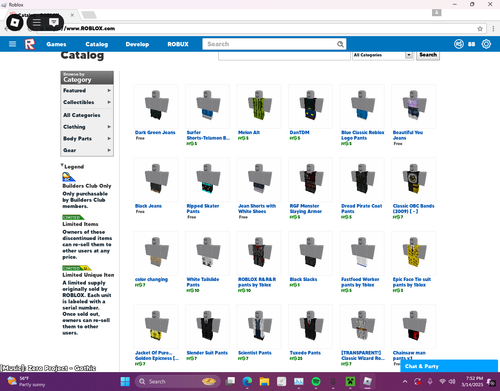Open the Roblox logo overlay menu button
The height and width of the screenshot is (391, 500).
15,23
